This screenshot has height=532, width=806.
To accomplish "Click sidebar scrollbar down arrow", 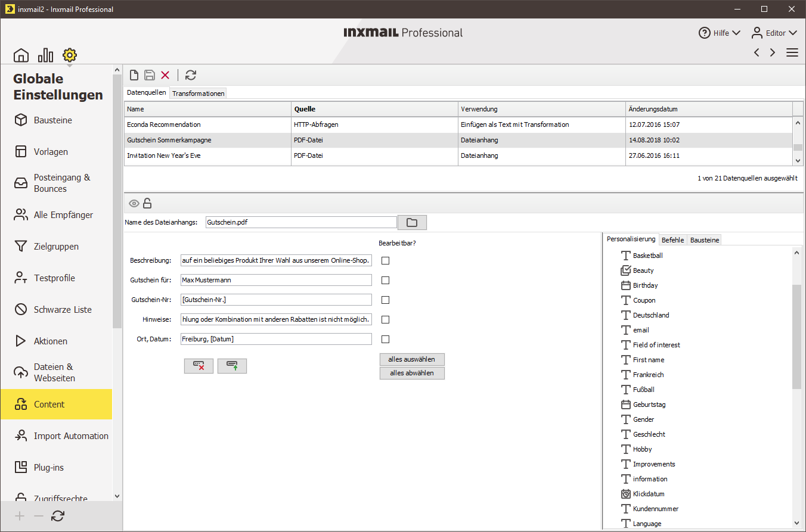I will coord(117,496).
